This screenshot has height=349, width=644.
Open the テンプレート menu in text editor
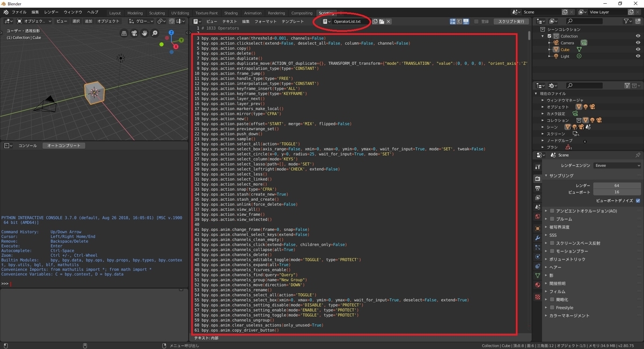292,21
